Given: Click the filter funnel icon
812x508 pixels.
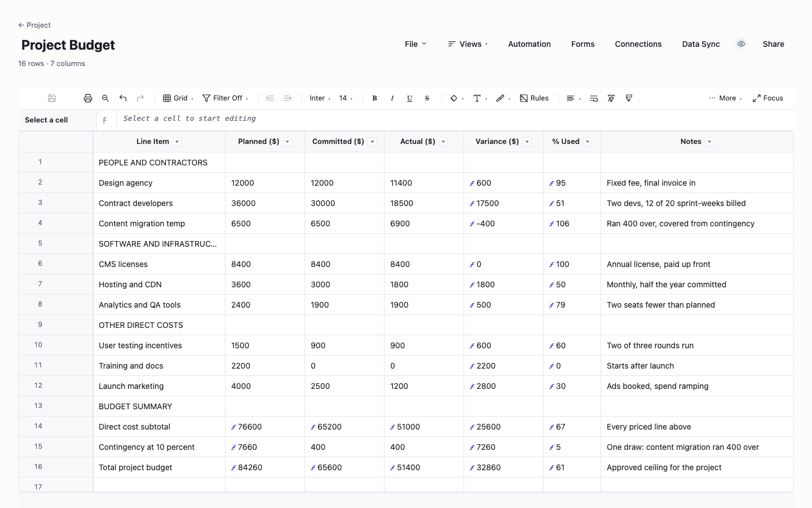Looking at the screenshot, I should point(206,98).
